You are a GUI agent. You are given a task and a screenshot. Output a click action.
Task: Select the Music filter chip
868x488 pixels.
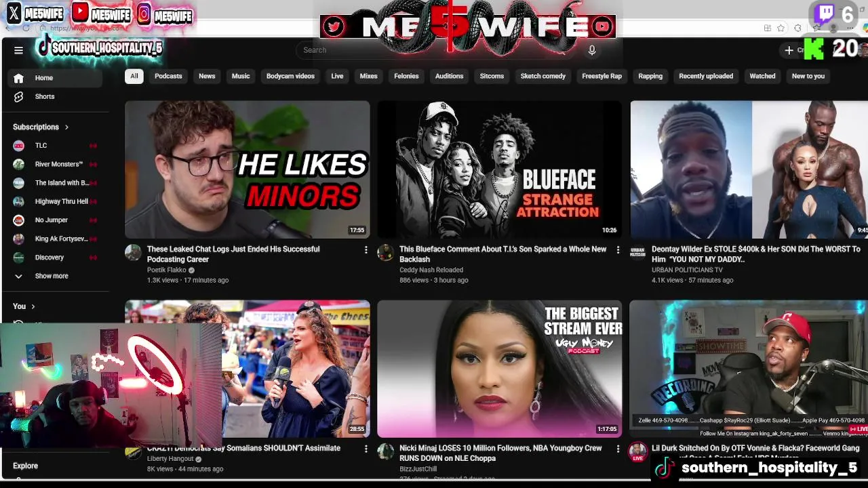pyautogui.click(x=241, y=77)
